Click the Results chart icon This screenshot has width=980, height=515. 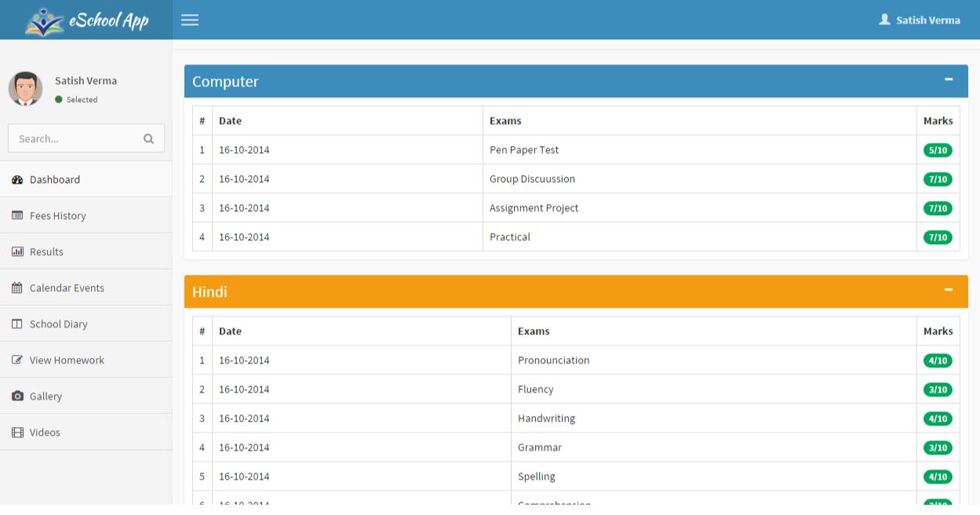(x=17, y=252)
